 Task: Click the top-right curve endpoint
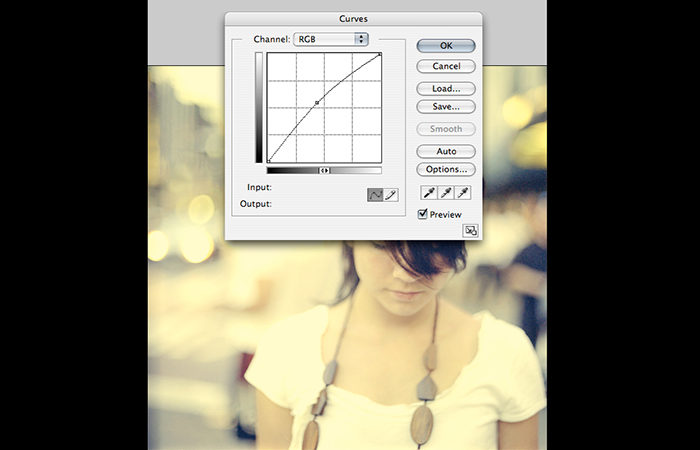pyautogui.click(x=379, y=54)
